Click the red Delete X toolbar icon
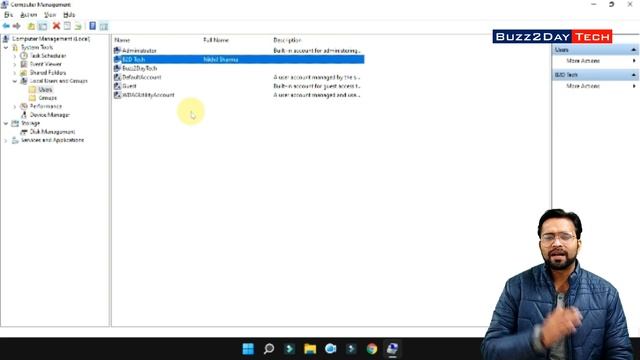 (56, 26)
